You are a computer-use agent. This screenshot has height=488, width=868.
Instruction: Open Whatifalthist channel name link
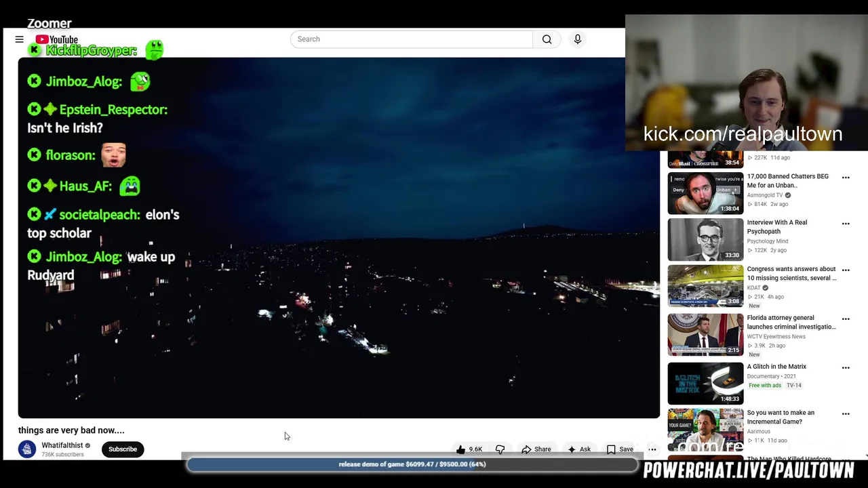[62, 445]
